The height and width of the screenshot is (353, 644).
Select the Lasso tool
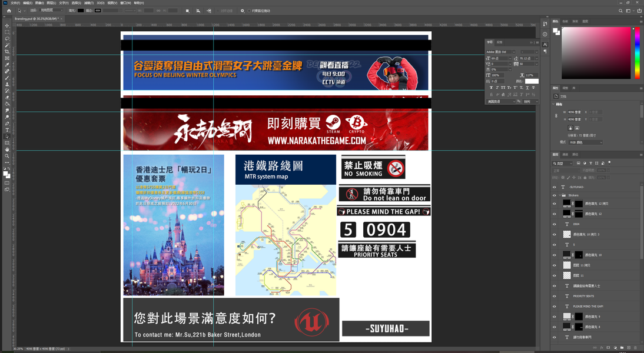[7, 39]
